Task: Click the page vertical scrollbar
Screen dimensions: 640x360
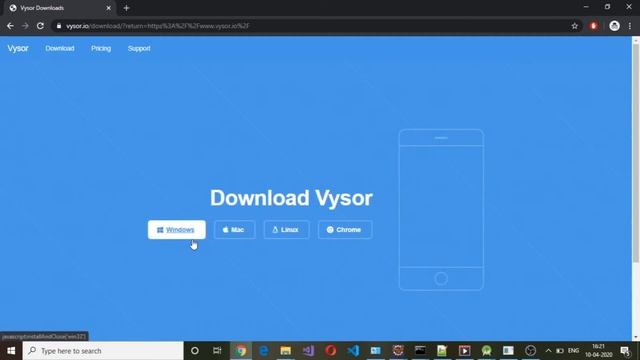Action: (x=636, y=153)
